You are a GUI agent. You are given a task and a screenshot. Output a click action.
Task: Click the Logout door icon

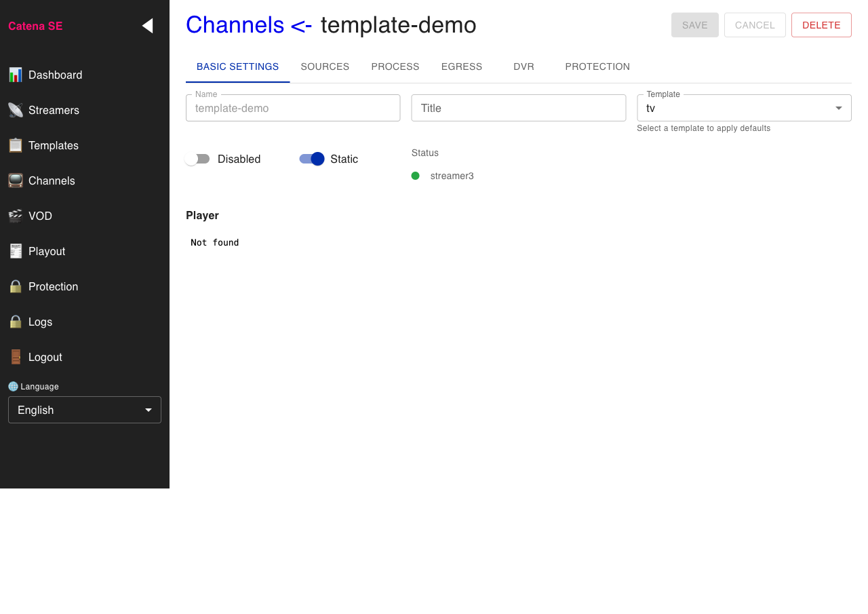coord(15,357)
